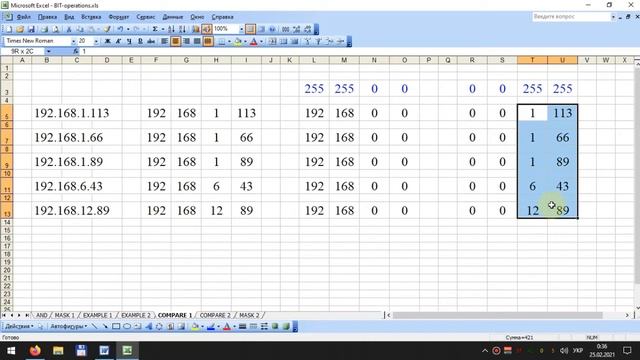The height and width of the screenshot is (360, 640).
Task: Toggle left text alignment
Action: 164,41
